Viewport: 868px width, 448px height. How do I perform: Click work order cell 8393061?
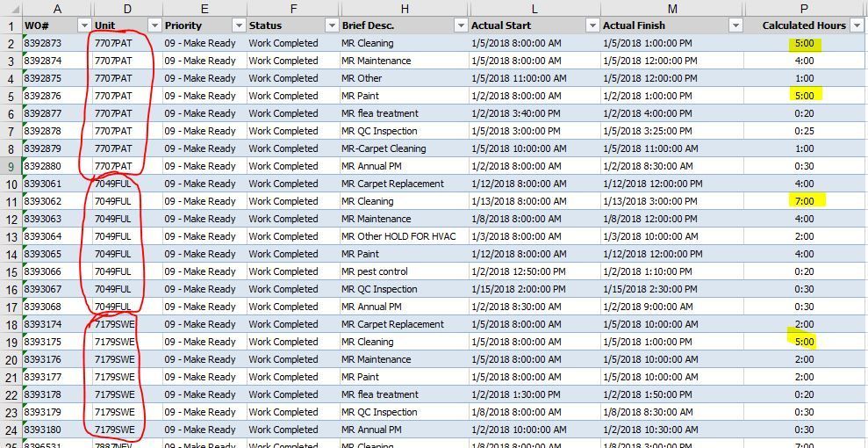[57, 184]
